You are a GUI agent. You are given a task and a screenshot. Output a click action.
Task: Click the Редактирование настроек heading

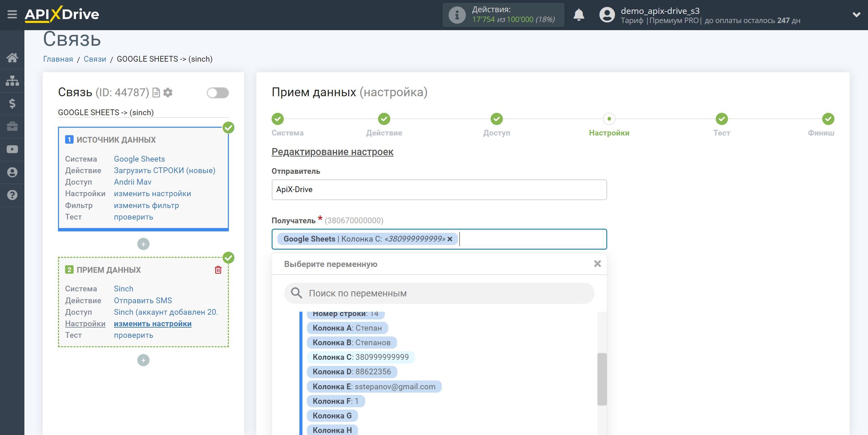pos(332,152)
